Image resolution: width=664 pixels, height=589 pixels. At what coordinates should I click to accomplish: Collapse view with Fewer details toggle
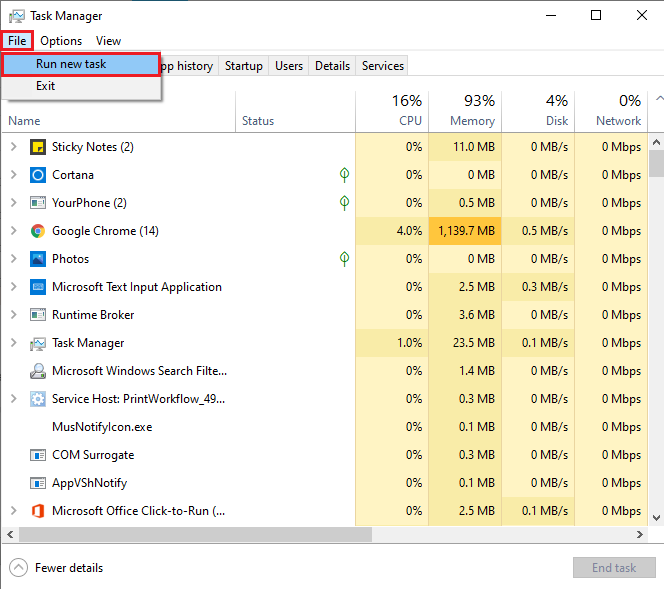tap(57, 568)
